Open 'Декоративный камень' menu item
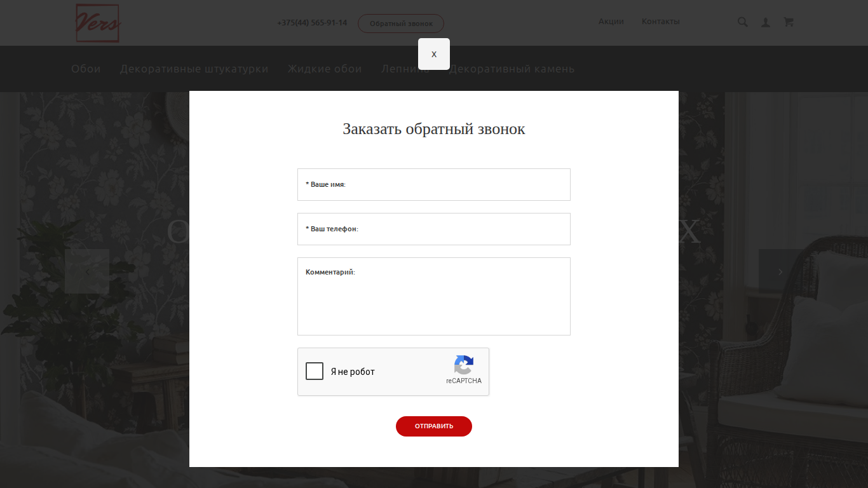This screenshot has width=868, height=488. click(512, 69)
